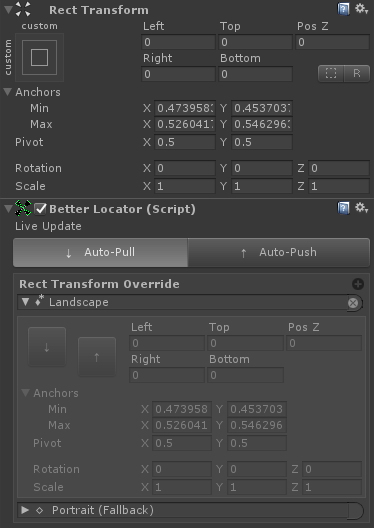Open Rect Transform gear settings menu
Screen dimensions: 374x528
361,9
